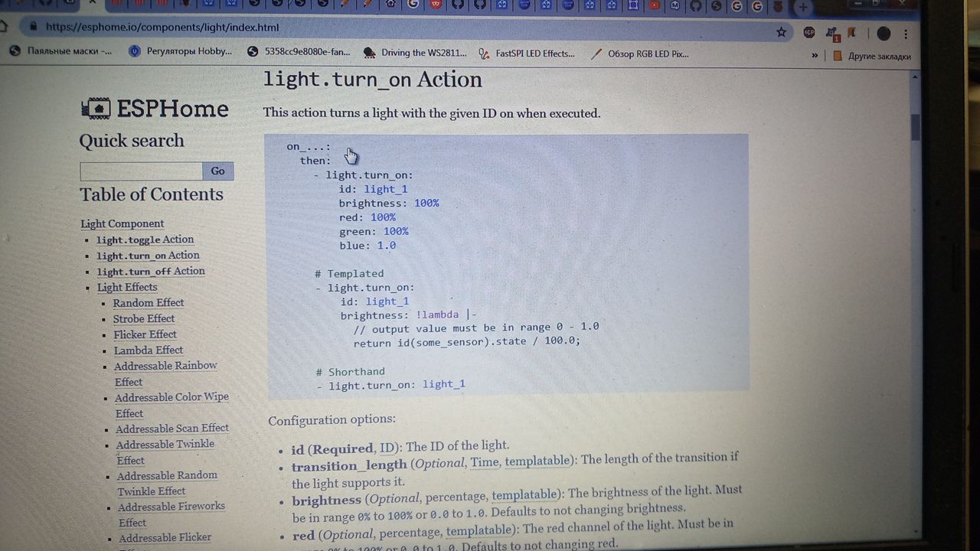The height and width of the screenshot is (551, 980).
Task: Click the extension icon with red badge
Action: [832, 34]
